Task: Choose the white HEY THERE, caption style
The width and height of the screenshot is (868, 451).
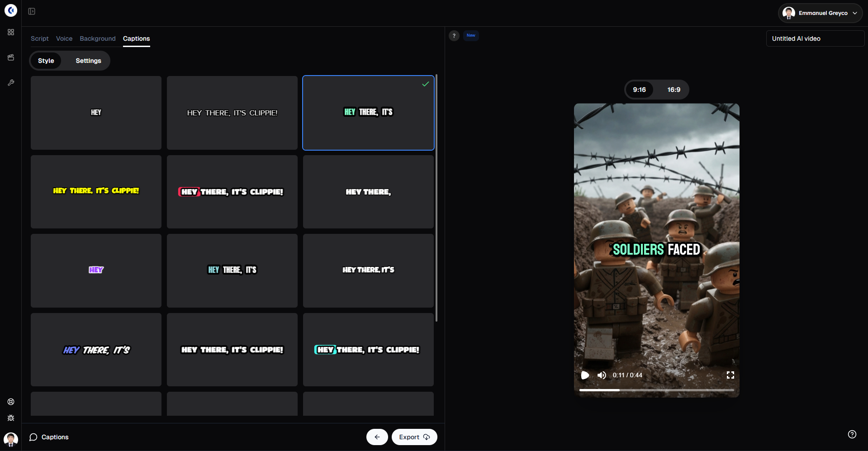Action: point(368,192)
